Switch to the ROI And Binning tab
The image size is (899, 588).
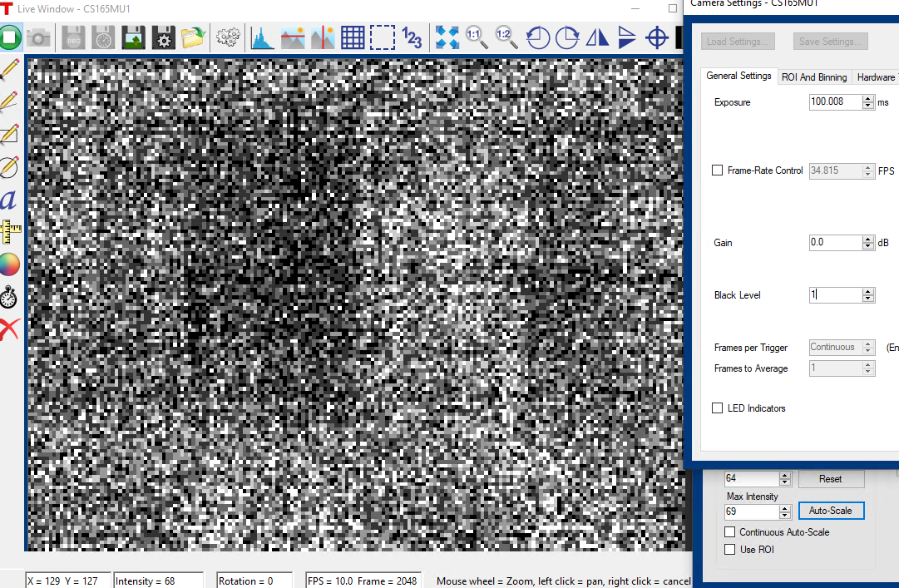tap(813, 77)
